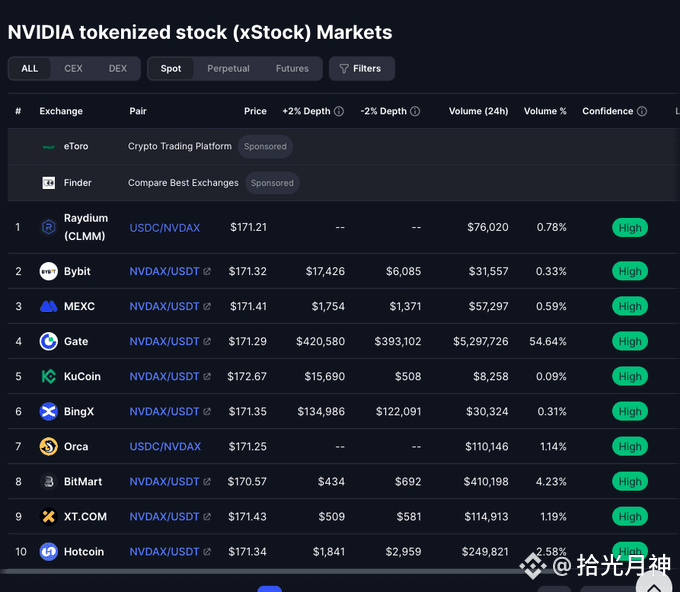
Task: Open info tooltip for Confidence column
Action: click(642, 111)
